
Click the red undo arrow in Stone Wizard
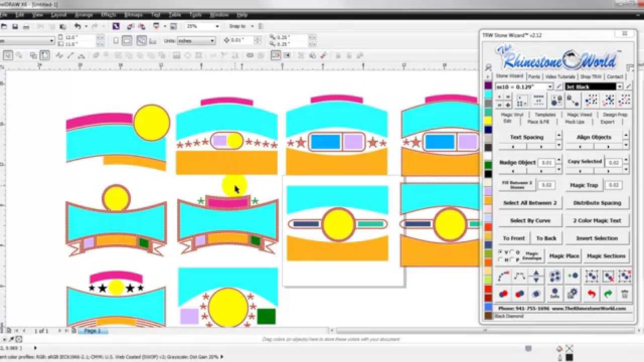pos(591,294)
